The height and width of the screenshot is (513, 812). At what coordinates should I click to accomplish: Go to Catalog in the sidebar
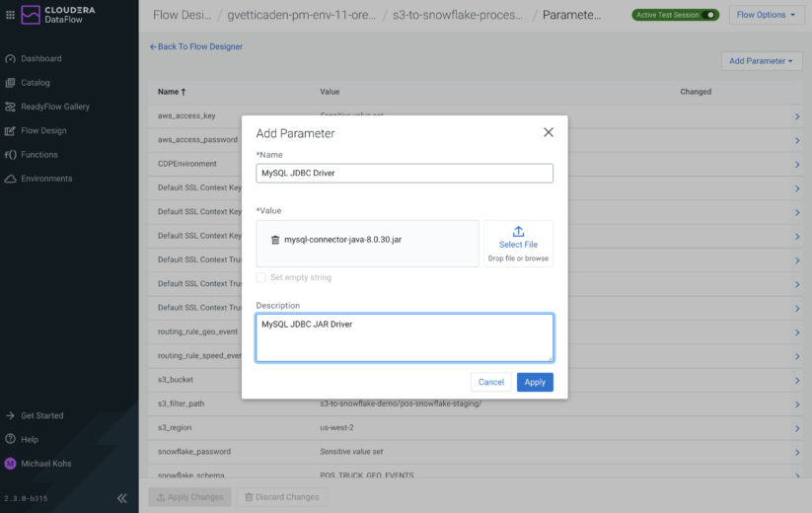click(x=36, y=82)
